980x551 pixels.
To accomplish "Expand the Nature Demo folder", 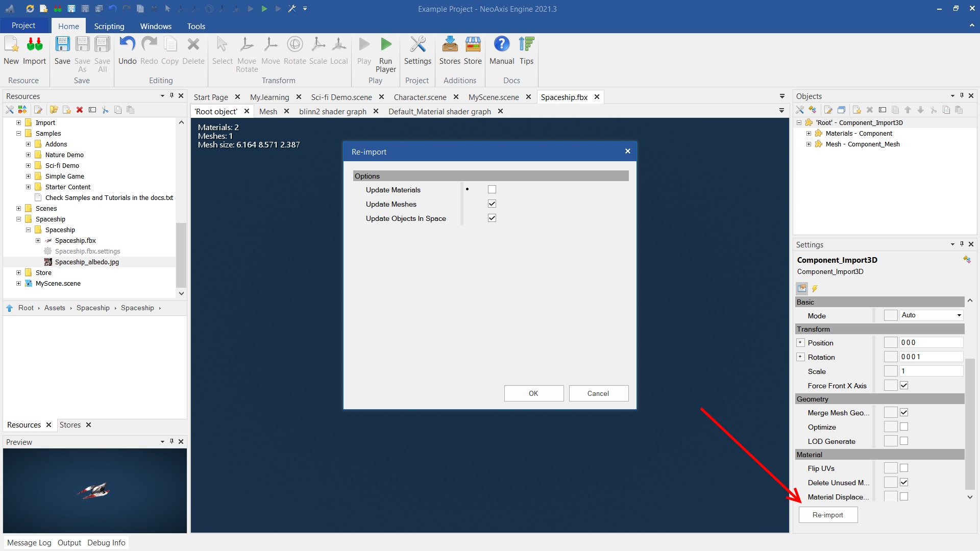I will 29,155.
